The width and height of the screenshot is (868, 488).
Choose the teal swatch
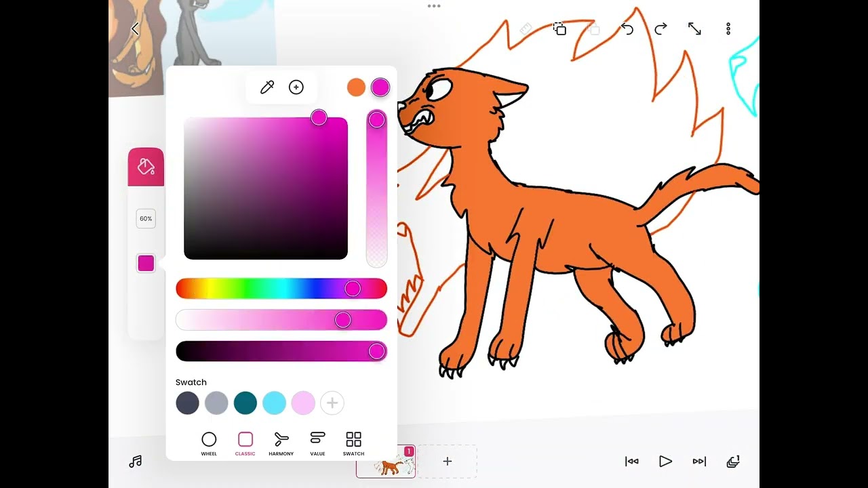tap(245, 403)
